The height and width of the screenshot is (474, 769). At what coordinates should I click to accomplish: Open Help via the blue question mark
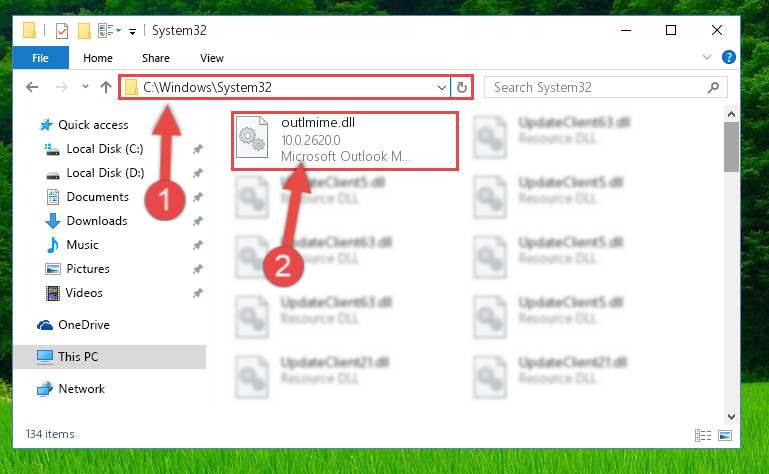click(x=729, y=57)
